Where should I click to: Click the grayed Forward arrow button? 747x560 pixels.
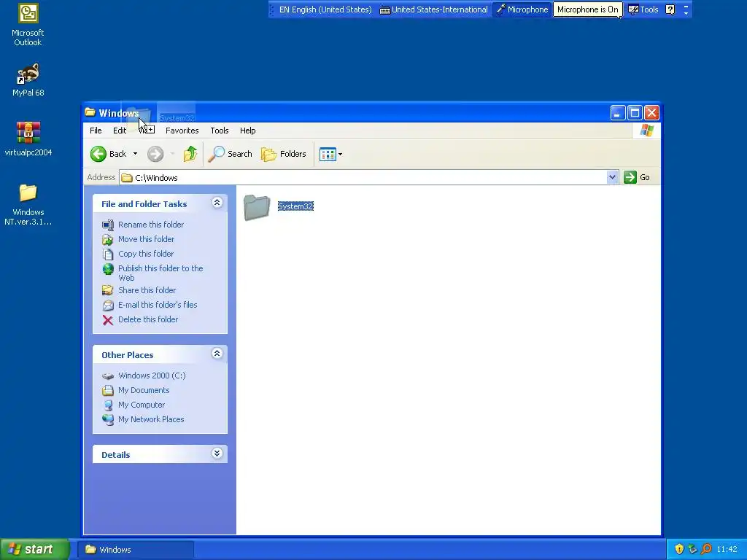pyautogui.click(x=155, y=154)
